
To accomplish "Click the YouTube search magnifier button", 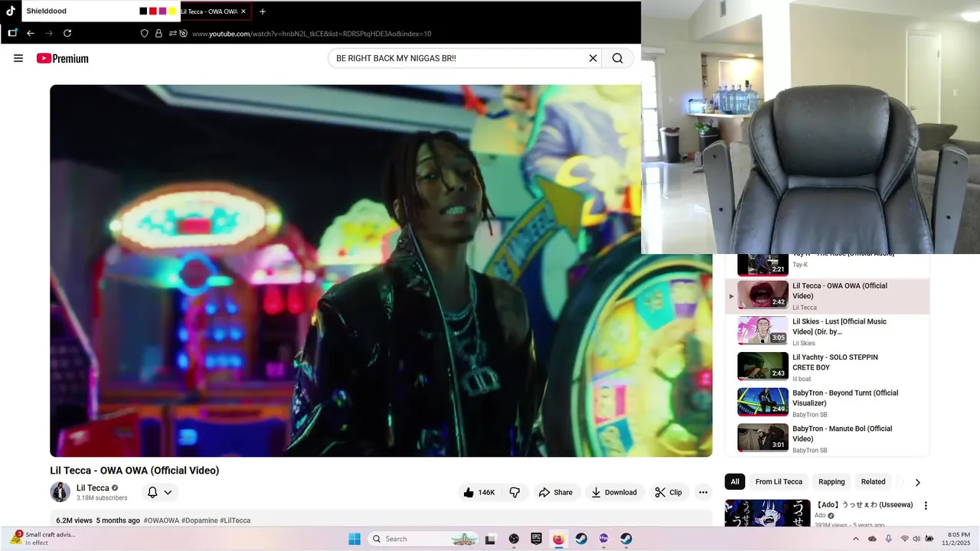I will click(x=618, y=58).
